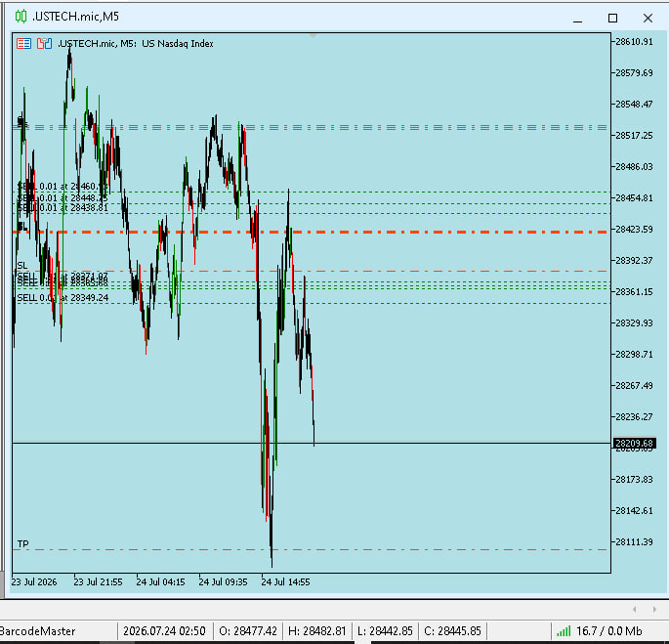
Task: Click the 23 Jul 21:55 time label
Action: point(98,582)
